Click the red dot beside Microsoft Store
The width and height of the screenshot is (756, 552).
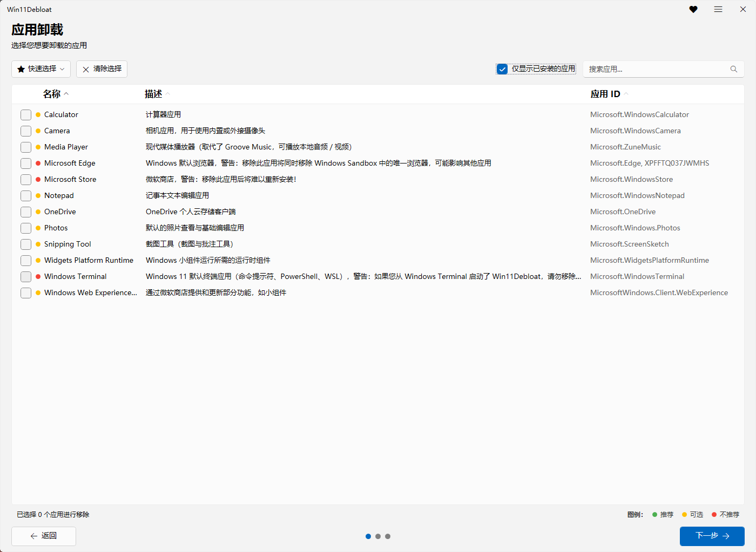38,179
